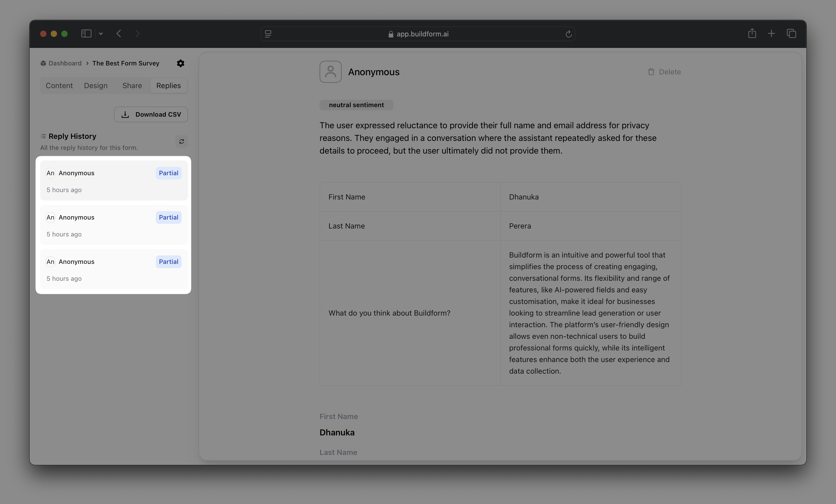Refresh the Reply History list
836x504 pixels.
point(181,141)
